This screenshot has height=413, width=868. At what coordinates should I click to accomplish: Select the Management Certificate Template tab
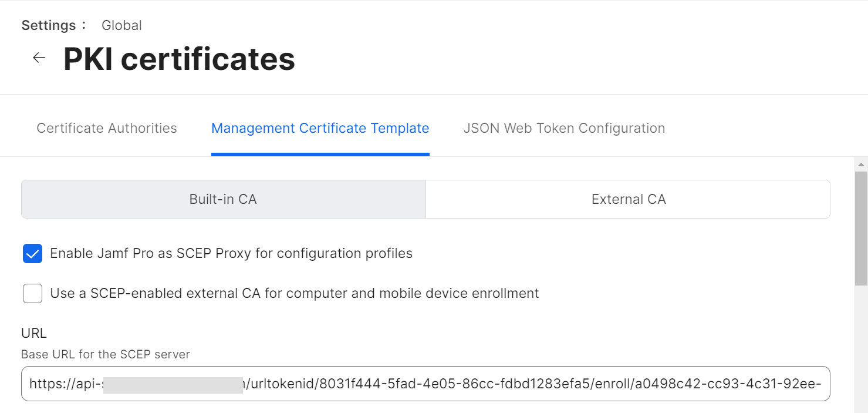pos(320,128)
